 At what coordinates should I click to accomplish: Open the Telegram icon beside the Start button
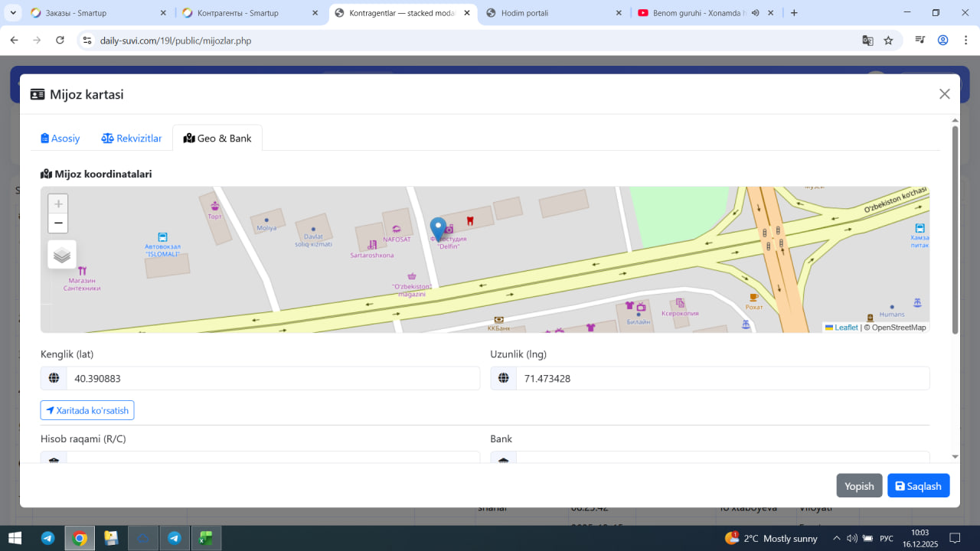pyautogui.click(x=47, y=538)
